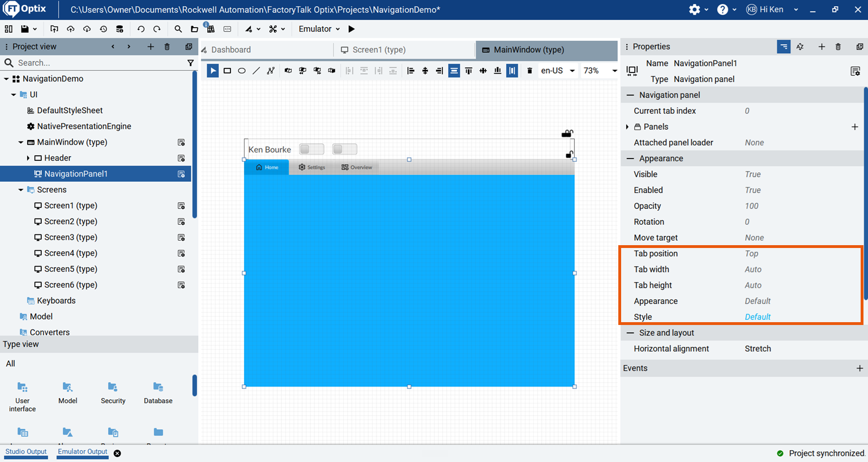Click the Overview tab in navigation panel
868x462 pixels.
pyautogui.click(x=357, y=167)
